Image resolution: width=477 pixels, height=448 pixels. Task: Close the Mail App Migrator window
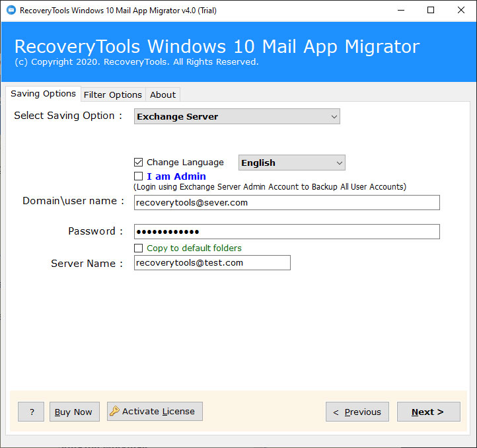tap(461, 11)
